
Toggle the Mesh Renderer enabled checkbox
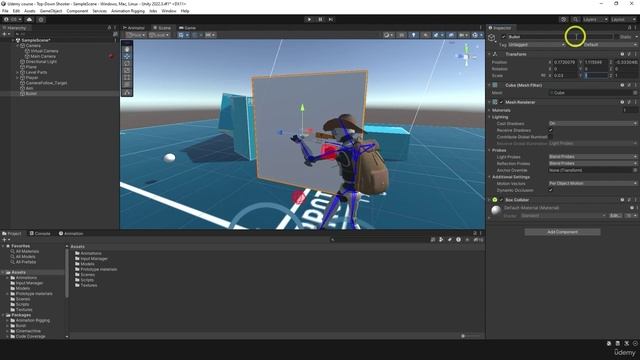tap(502, 102)
